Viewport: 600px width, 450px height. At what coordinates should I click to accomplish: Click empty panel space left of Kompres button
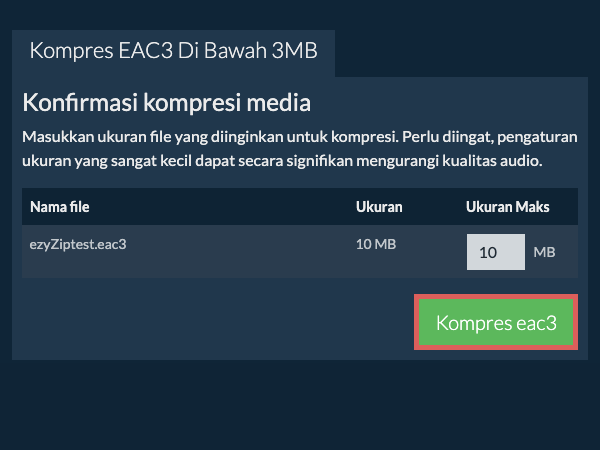[x=200, y=323]
